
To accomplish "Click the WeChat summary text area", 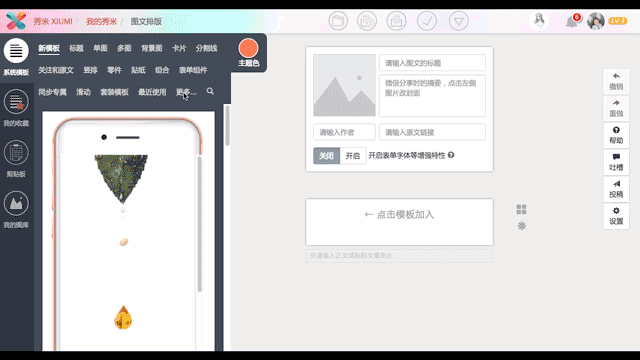I will pos(432,96).
